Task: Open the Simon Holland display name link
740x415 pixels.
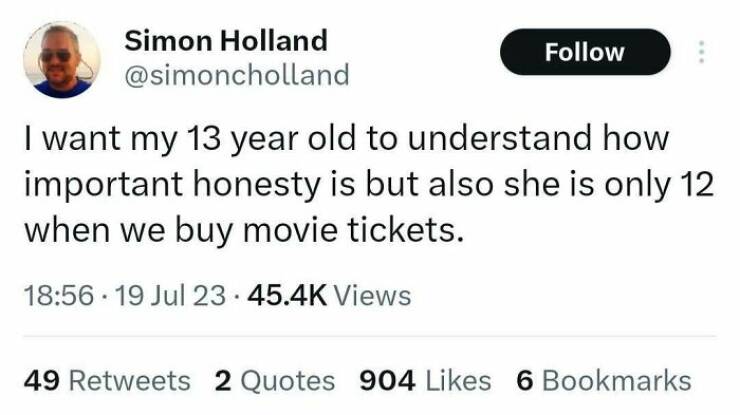Action: [x=225, y=41]
